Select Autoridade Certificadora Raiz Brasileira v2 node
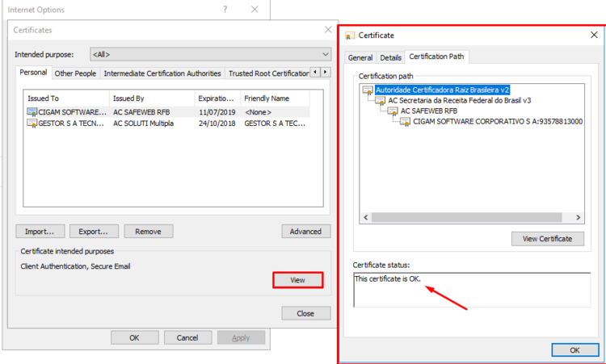The width and height of the screenshot is (606, 364). click(442, 90)
